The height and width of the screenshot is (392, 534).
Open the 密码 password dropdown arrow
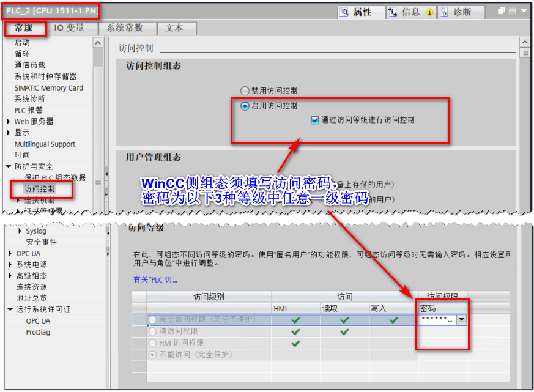462,319
